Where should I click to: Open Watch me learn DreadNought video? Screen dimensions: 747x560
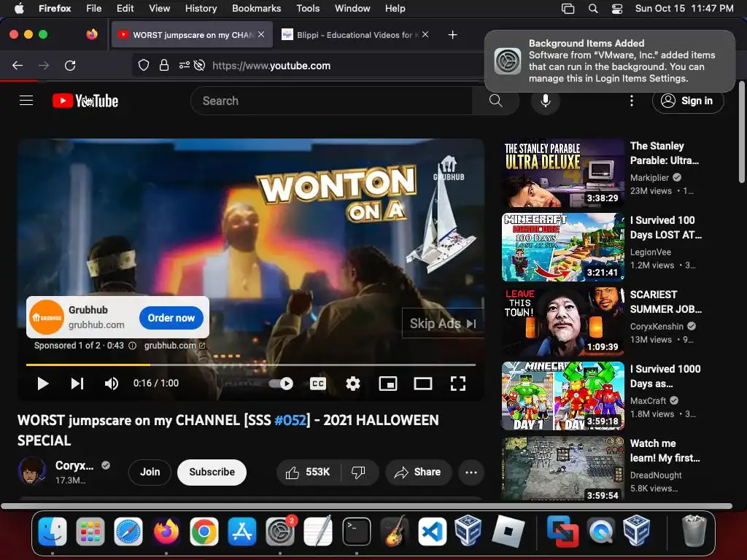click(562, 469)
